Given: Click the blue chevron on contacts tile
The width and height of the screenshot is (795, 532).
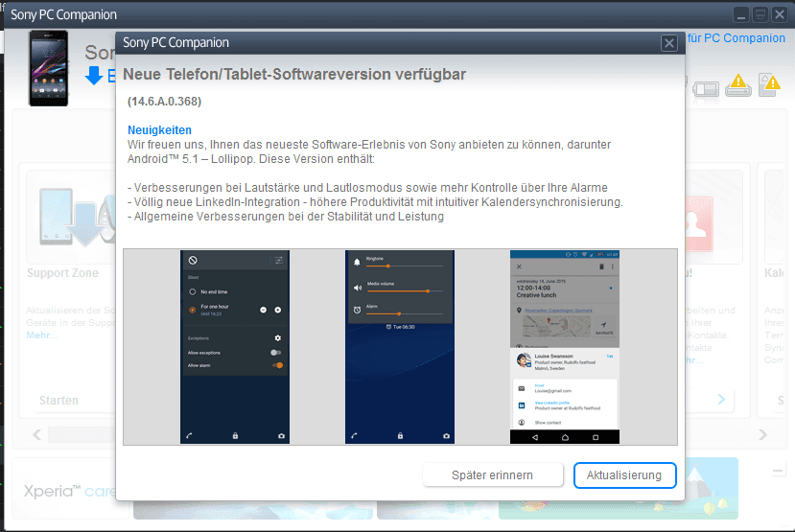Looking at the screenshot, I should point(721,400).
